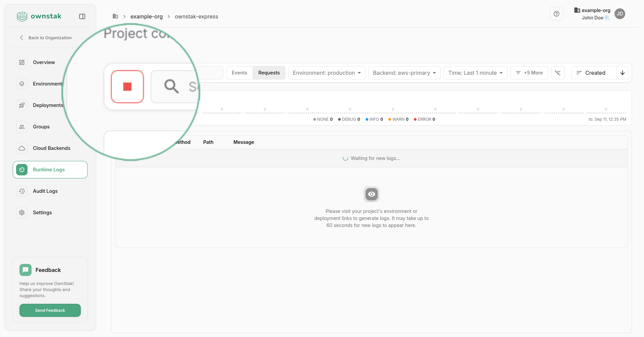Click the Settings gear icon in sidebar

pos(22,213)
